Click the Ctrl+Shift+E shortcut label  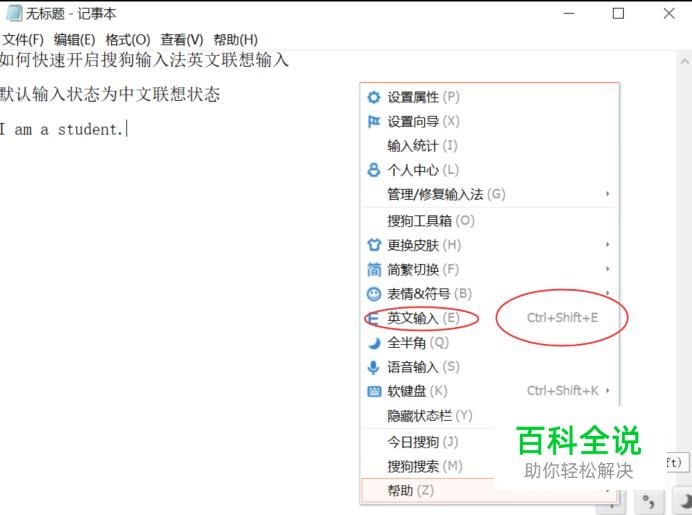(562, 318)
